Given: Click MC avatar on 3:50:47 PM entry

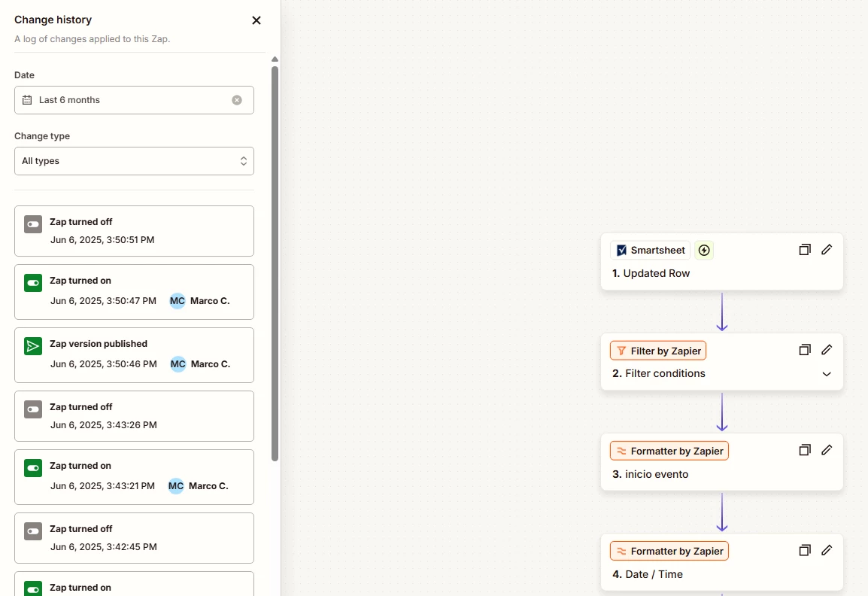Looking at the screenshot, I should click(x=178, y=301).
